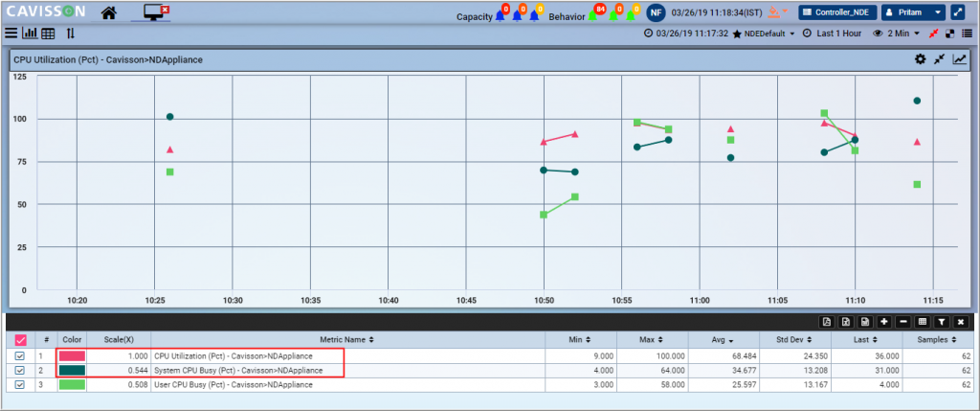Screen dimensions: 980x411
Task: Open the paint bucket theme dropdown
Action: coord(778,11)
